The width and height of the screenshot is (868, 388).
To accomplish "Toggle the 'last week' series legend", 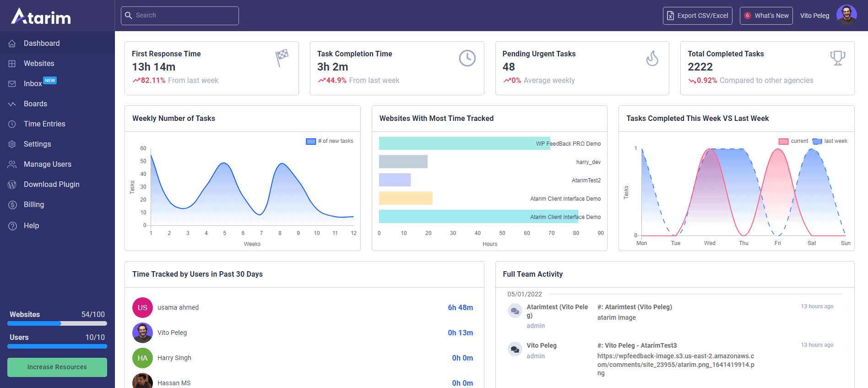I will point(830,141).
